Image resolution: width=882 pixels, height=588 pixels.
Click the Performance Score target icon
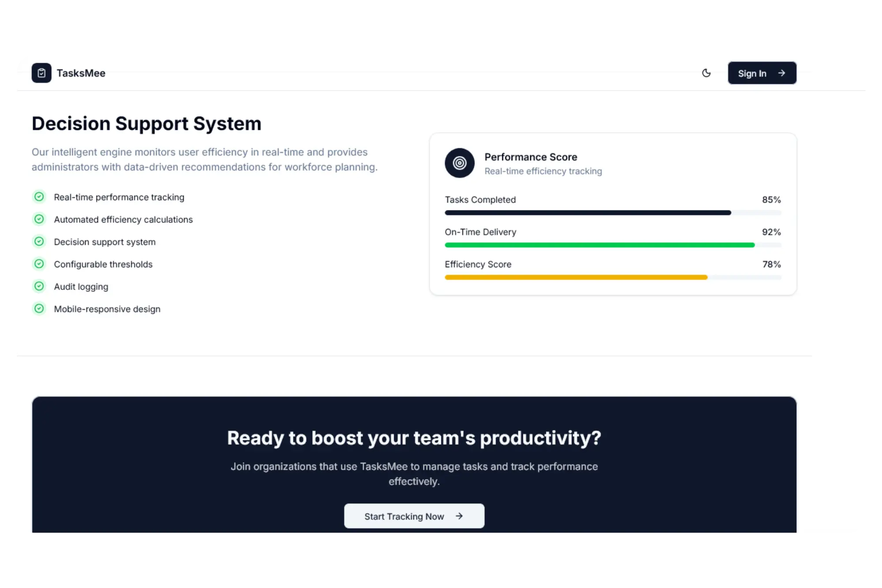coord(460,163)
